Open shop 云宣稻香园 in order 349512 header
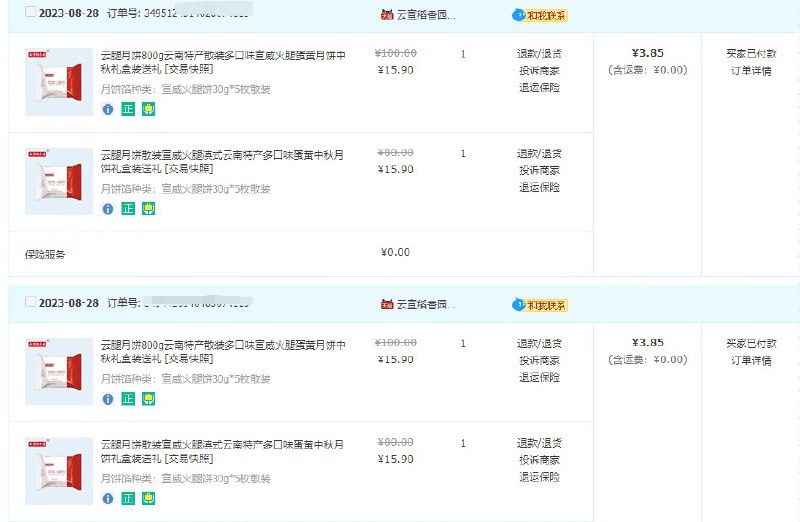This screenshot has height=522, width=800. coord(426,15)
